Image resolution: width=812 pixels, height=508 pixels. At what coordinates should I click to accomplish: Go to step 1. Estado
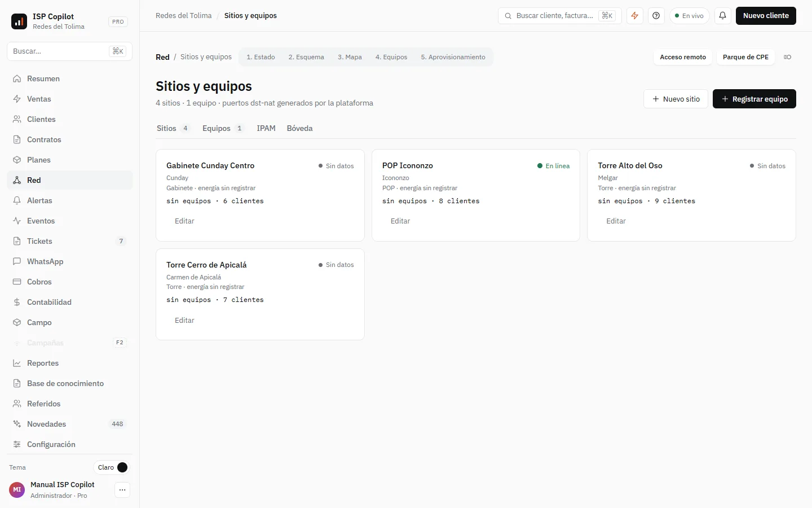pyautogui.click(x=261, y=57)
